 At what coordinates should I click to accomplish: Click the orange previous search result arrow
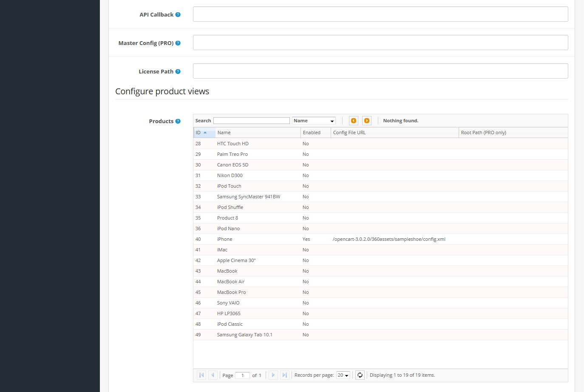354,121
